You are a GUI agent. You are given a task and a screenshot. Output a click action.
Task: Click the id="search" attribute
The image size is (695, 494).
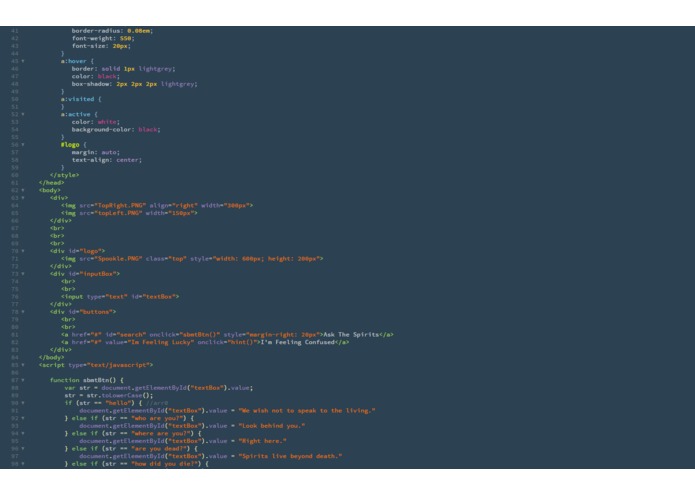pyautogui.click(x=125, y=335)
